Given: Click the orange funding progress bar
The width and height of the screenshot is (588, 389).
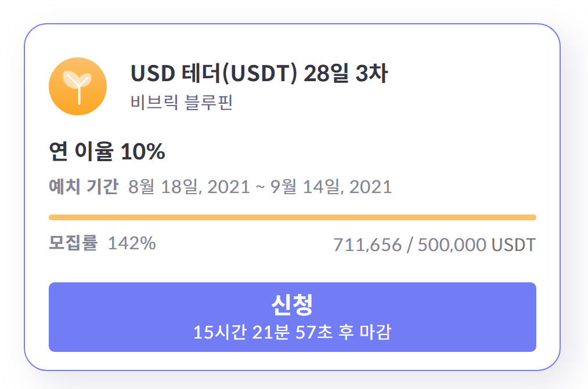Looking at the screenshot, I should [x=294, y=217].
